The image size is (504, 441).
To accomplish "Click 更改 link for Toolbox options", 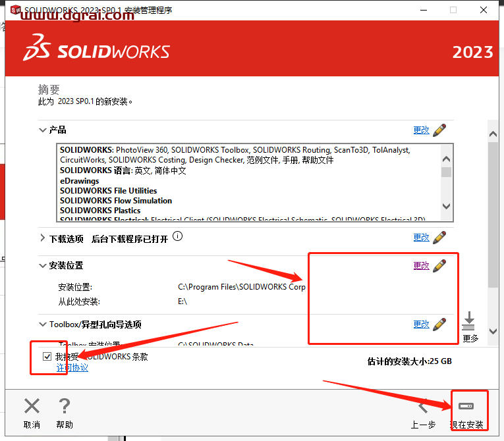I will (422, 324).
